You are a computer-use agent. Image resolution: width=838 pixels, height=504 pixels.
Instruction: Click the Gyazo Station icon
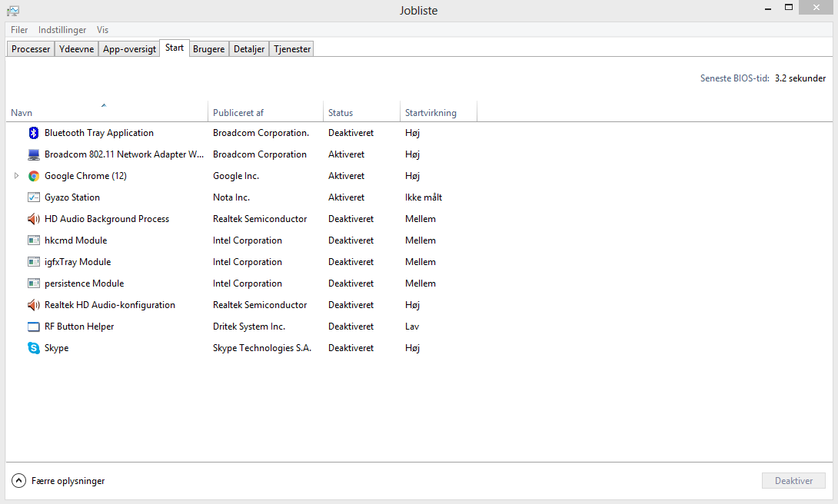(x=34, y=197)
